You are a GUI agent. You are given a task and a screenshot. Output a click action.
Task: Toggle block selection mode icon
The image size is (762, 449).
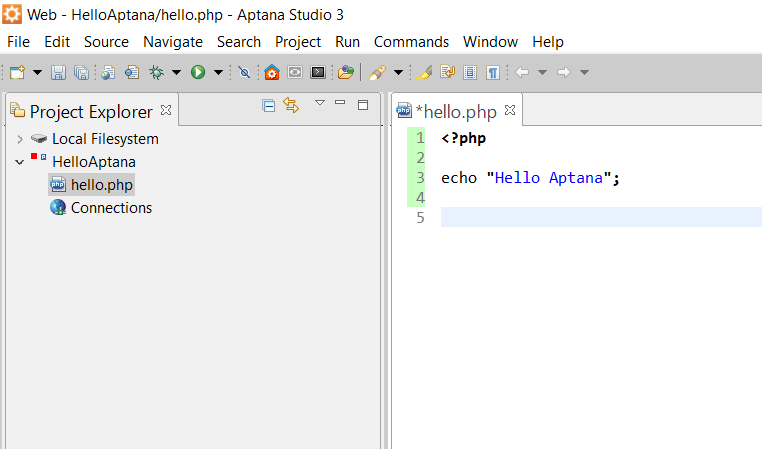[x=470, y=72]
